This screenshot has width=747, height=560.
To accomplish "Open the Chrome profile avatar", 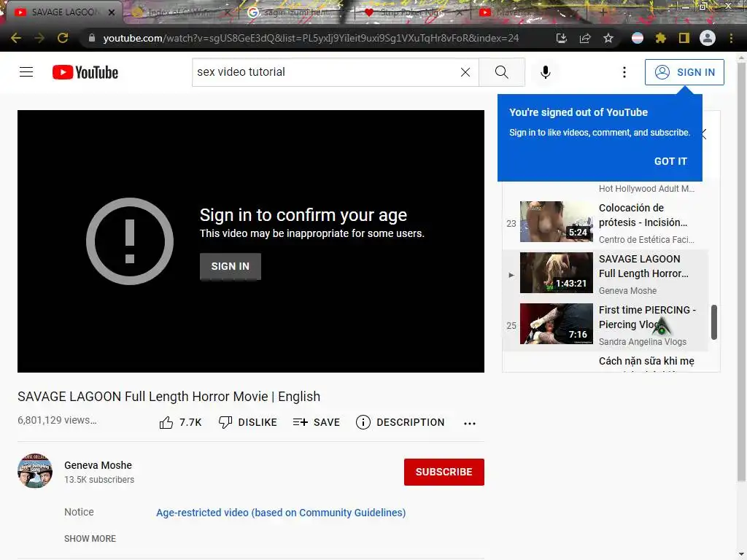I will tap(708, 38).
